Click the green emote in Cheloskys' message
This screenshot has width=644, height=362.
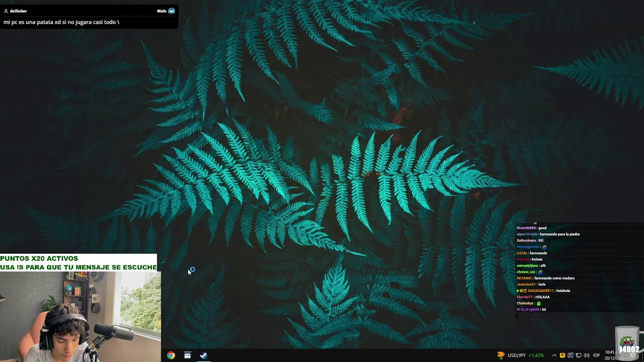538,303
